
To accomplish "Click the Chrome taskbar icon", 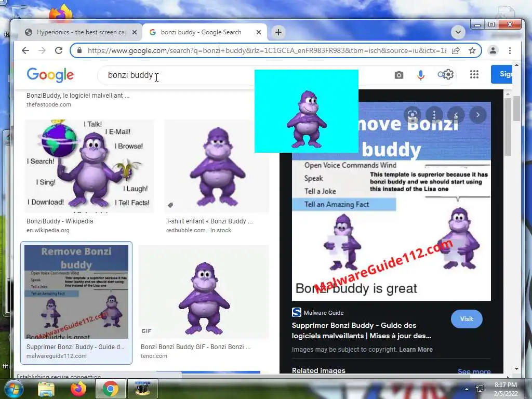I will (x=110, y=389).
